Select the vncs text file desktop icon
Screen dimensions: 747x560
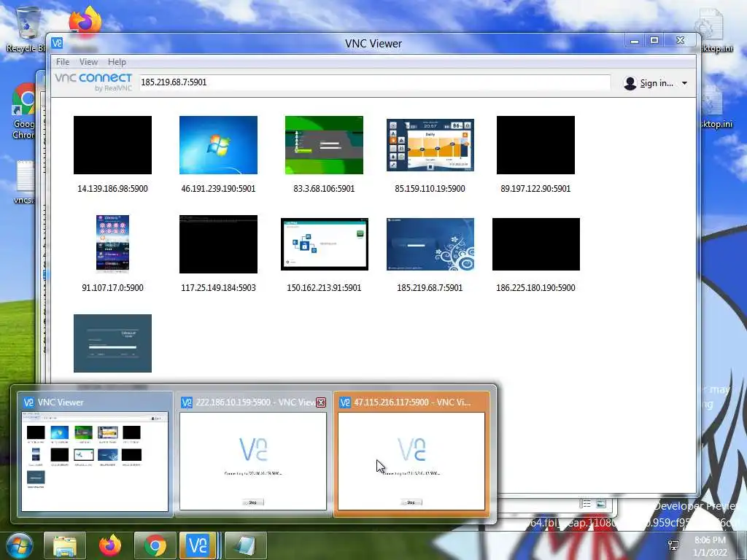click(x=24, y=182)
